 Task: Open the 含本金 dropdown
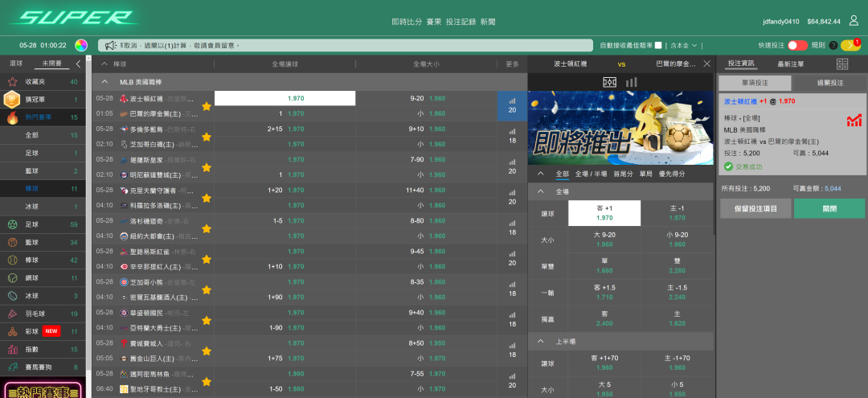coord(684,45)
